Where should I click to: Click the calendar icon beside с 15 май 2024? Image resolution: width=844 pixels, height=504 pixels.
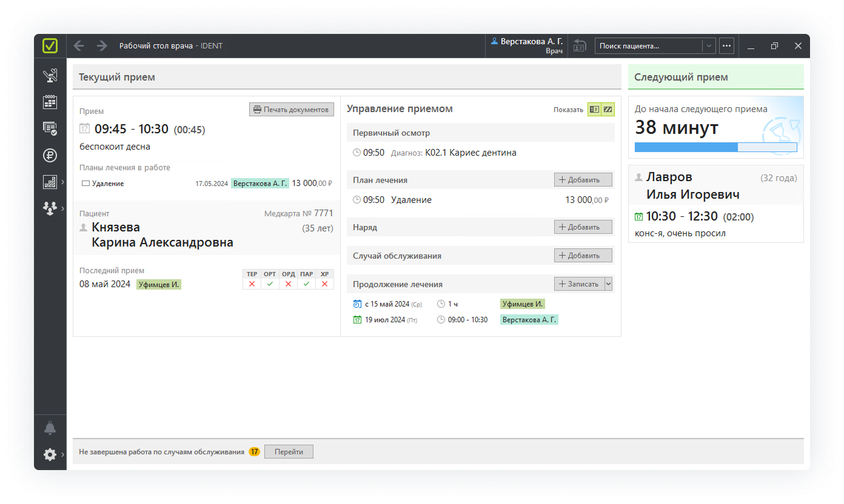(357, 304)
